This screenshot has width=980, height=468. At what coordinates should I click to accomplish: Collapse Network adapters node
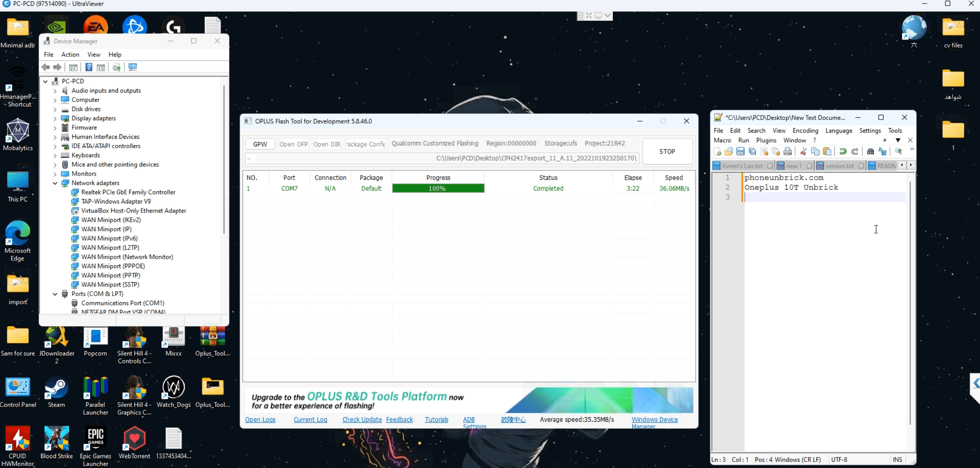(55, 183)
